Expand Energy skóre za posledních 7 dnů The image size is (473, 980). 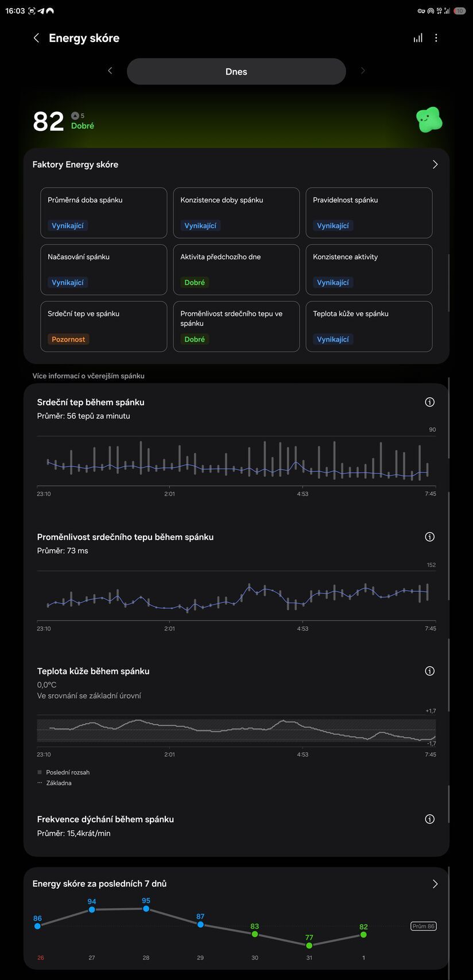[x=435, y=884]
